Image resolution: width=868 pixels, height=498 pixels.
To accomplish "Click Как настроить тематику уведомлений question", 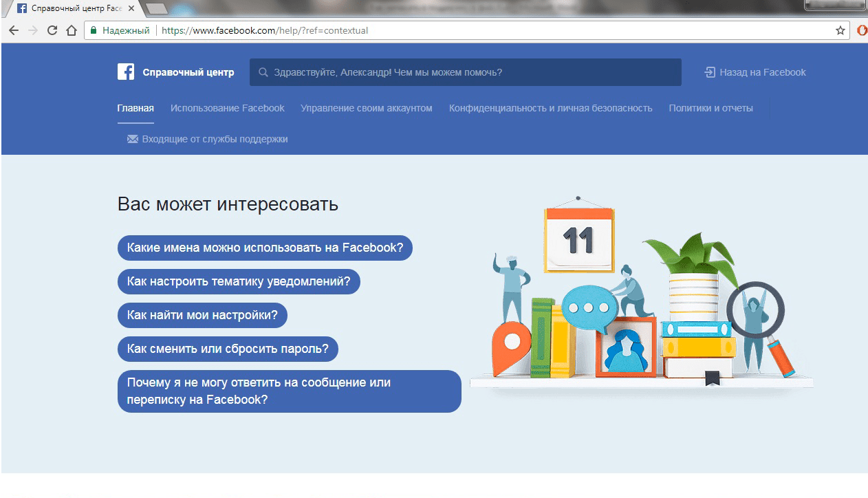I will pyautogui.click(x=239, y=281).
